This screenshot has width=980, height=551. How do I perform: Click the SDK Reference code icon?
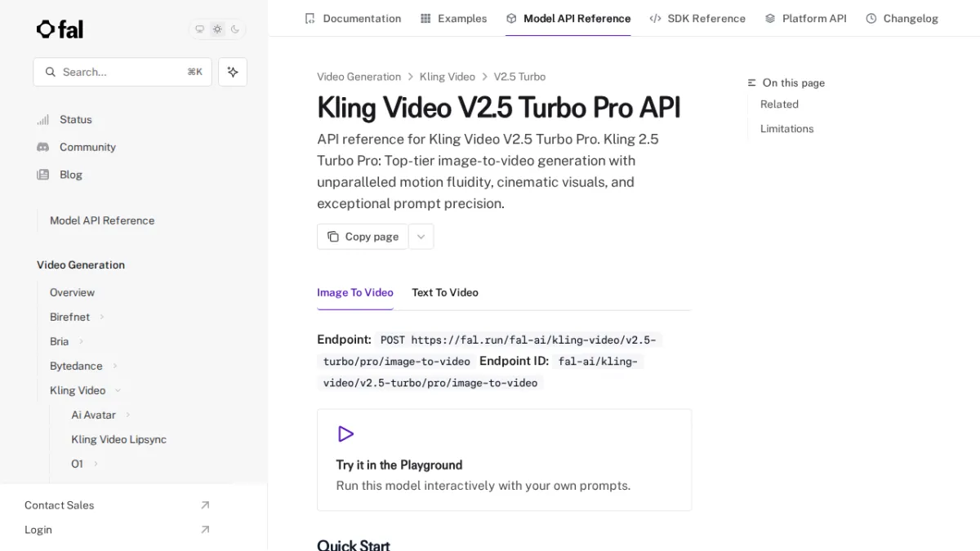point(655,18)
